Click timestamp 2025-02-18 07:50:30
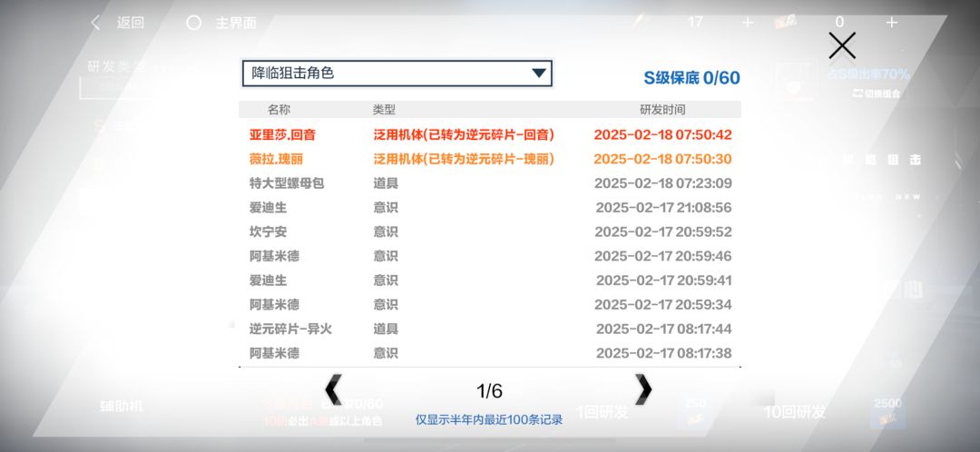 click(x=662, y=159)
